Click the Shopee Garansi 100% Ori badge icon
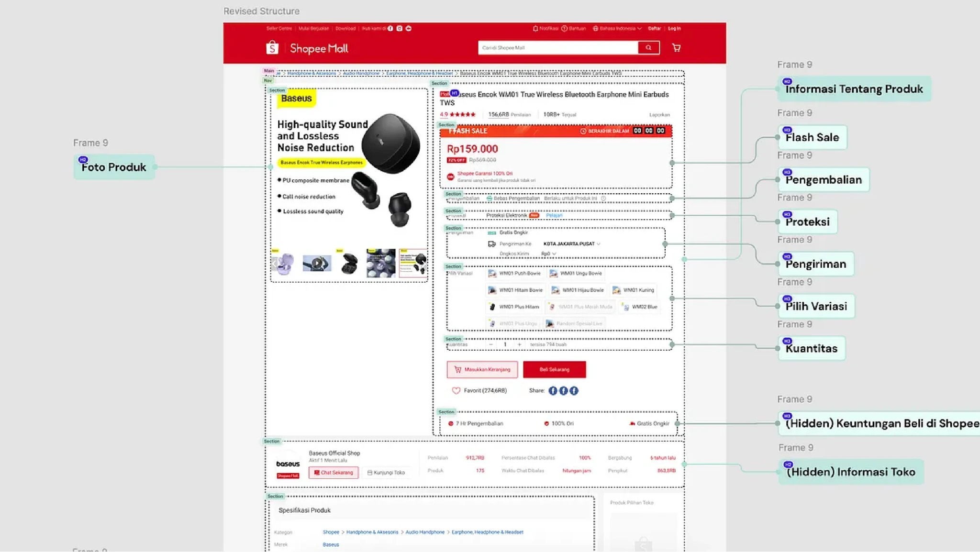Screen dimensions: 980x552 click(450, 177)
